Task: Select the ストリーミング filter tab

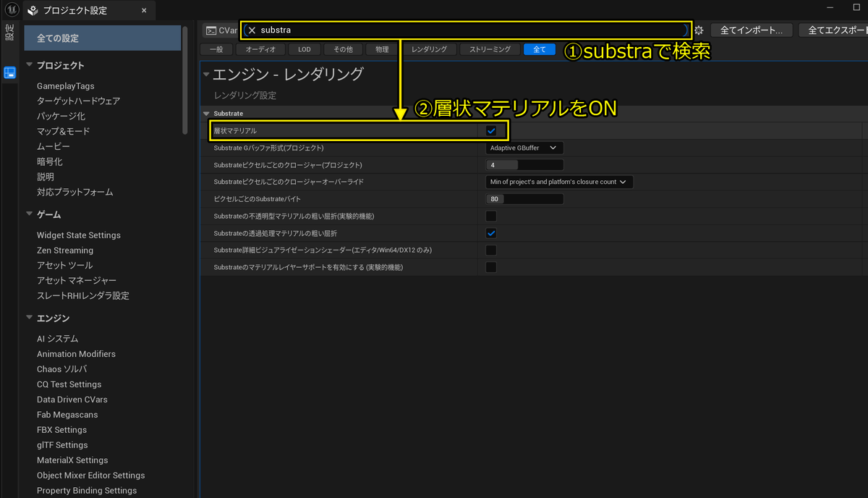Action: click(490, 49)
